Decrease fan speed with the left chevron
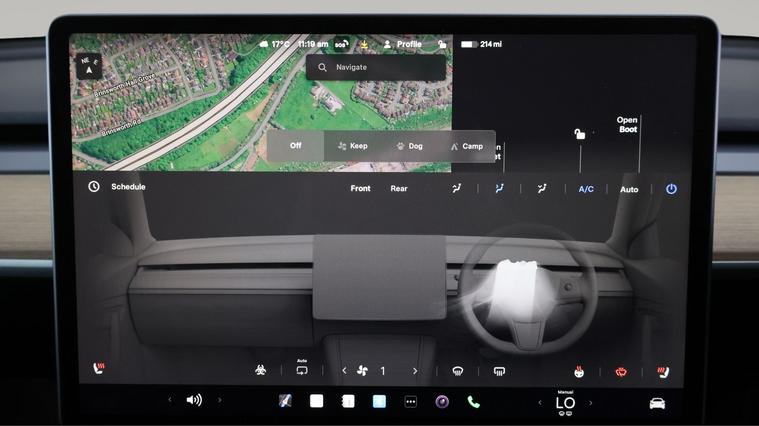This screenshot has height=426, width=759. [344, 371]
